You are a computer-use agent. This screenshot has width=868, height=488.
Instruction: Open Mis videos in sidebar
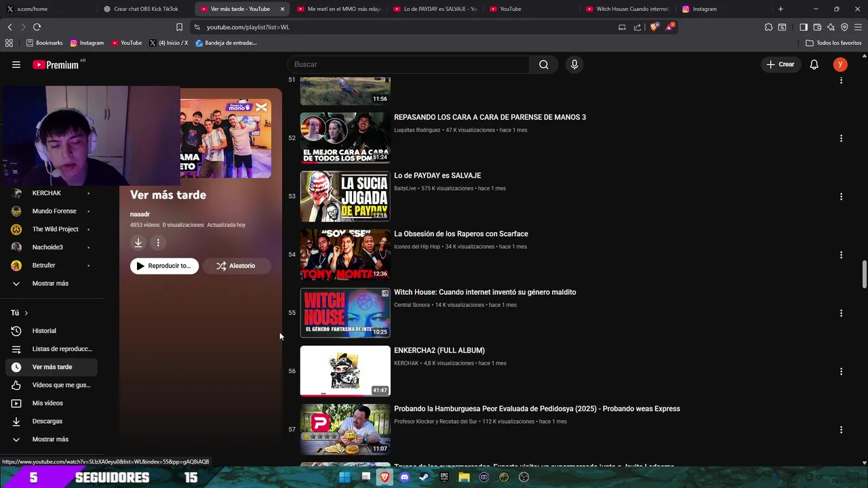52,403
